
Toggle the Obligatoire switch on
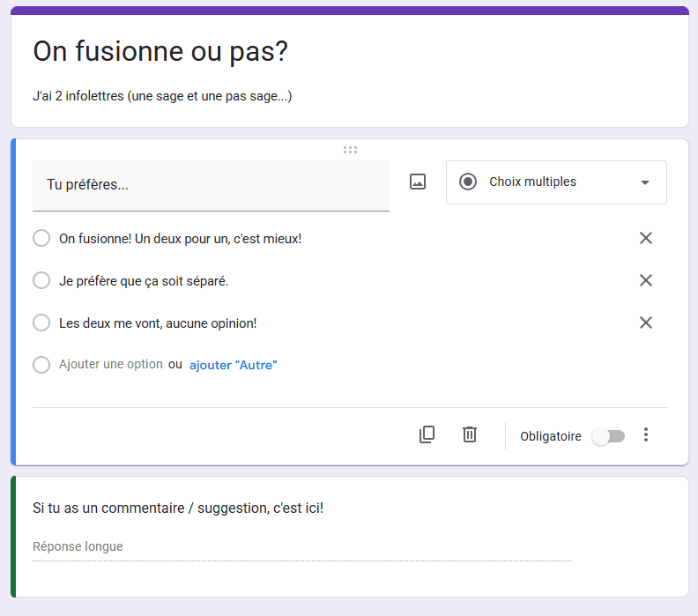pyautogui.click(x=608, y=436)
